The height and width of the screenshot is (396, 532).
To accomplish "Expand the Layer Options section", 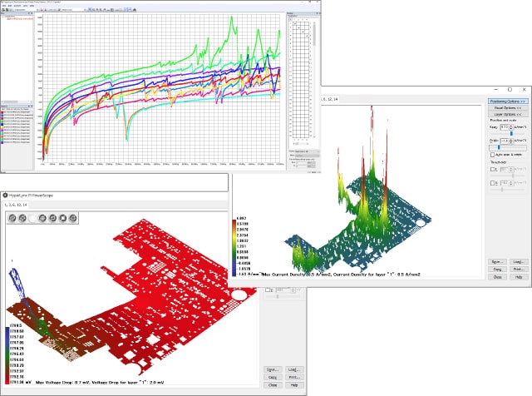I will coord(506,115).
